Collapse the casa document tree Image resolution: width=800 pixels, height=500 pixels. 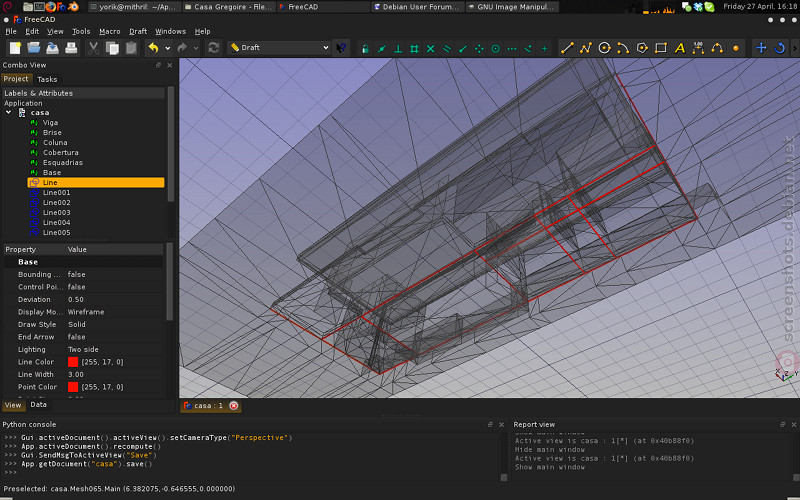point(9,112)
